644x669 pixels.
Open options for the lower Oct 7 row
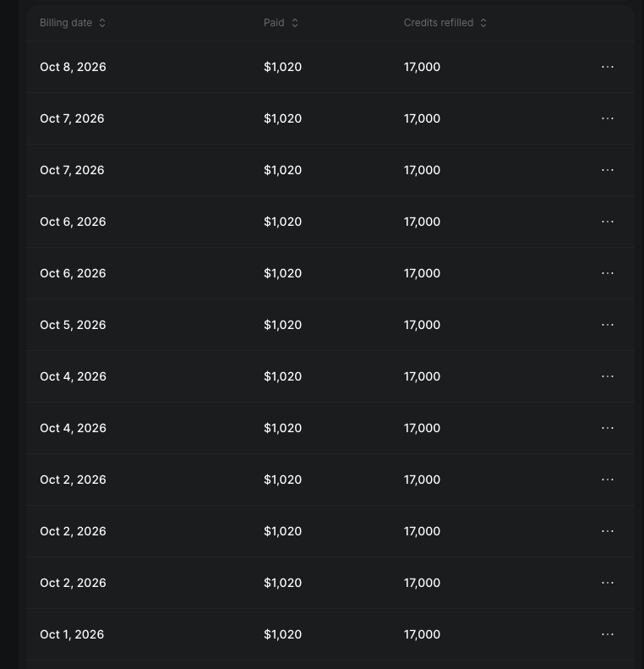click(608, 170)
